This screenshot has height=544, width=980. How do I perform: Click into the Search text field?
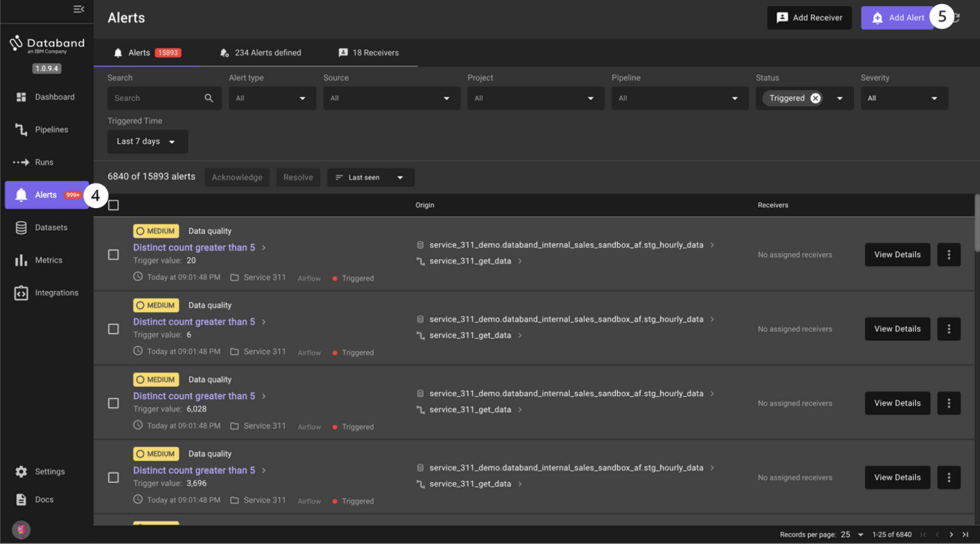(156, 98)
